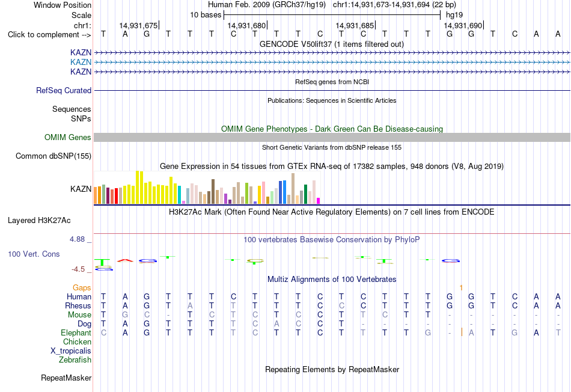The image size is (571, 392).
Task: Open Publications: Sequences in Scientific Articles title
Action: (x=332, y=100)
